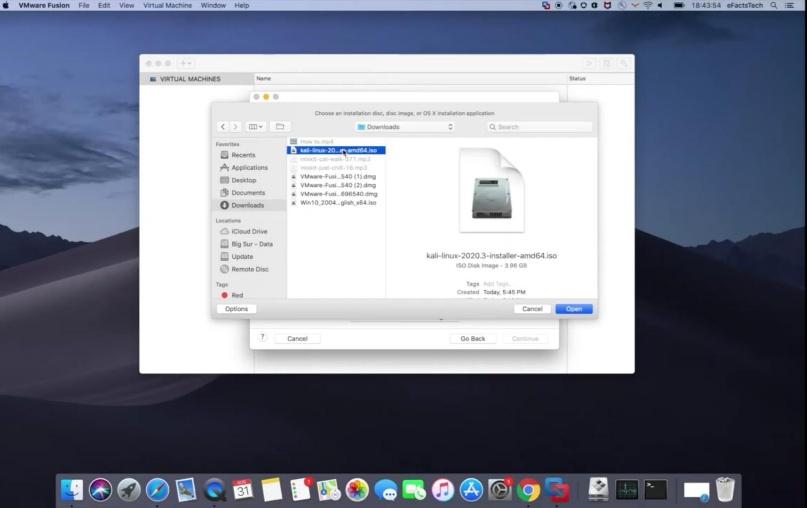
Task: Open Maps from the Dock
Action: 328,489
